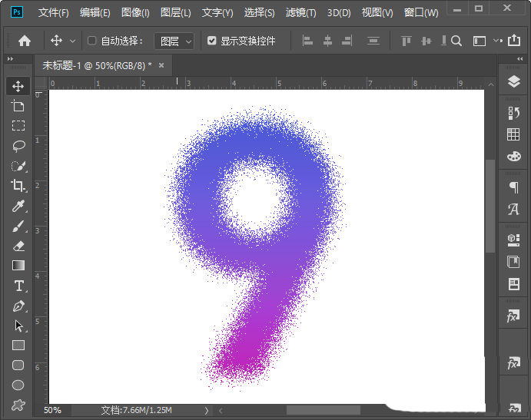Distribute vertically button in options bar
This screenshot has height=420, width=531.
click(373, 41)
